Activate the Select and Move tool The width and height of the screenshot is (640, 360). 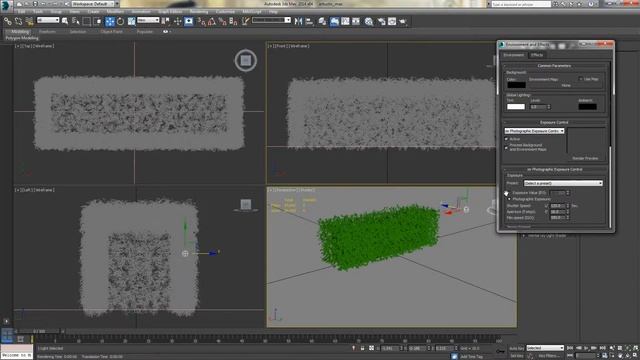point(110,21)
